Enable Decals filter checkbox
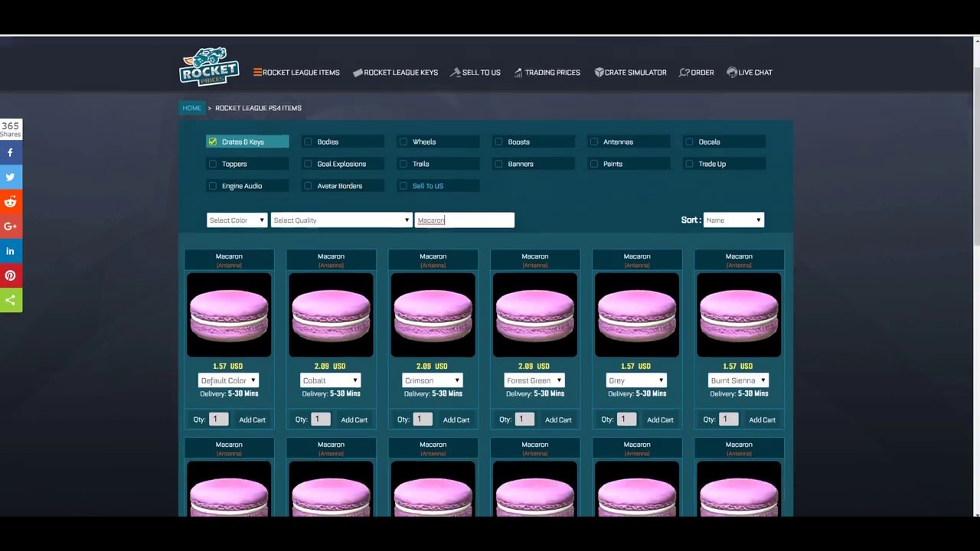The height and width of the screenshot is (551, 980). pos(690,142)
